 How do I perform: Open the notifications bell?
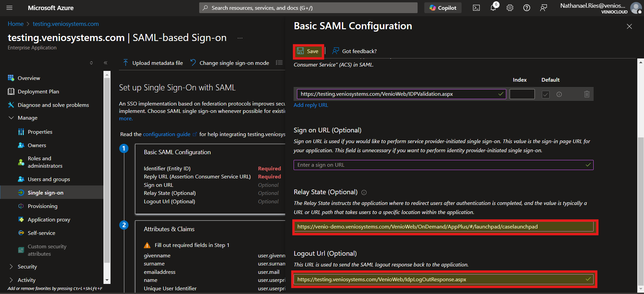coord(493,8)
